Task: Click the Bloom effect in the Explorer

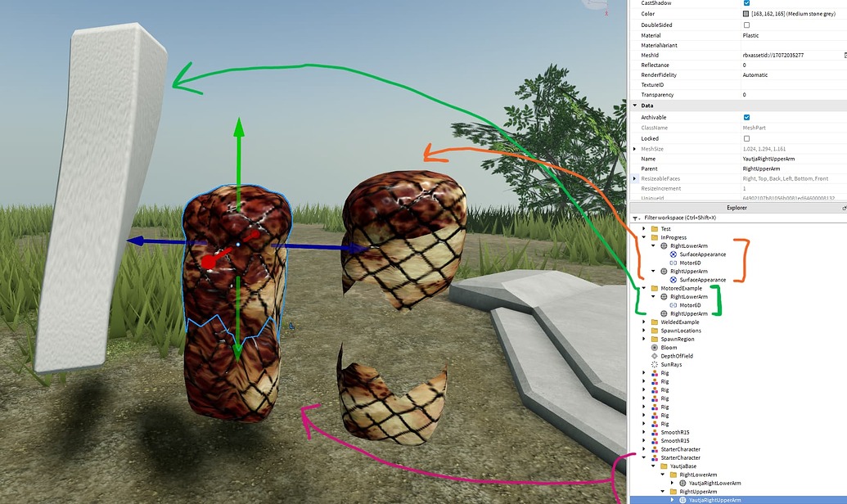Action: 669,348
